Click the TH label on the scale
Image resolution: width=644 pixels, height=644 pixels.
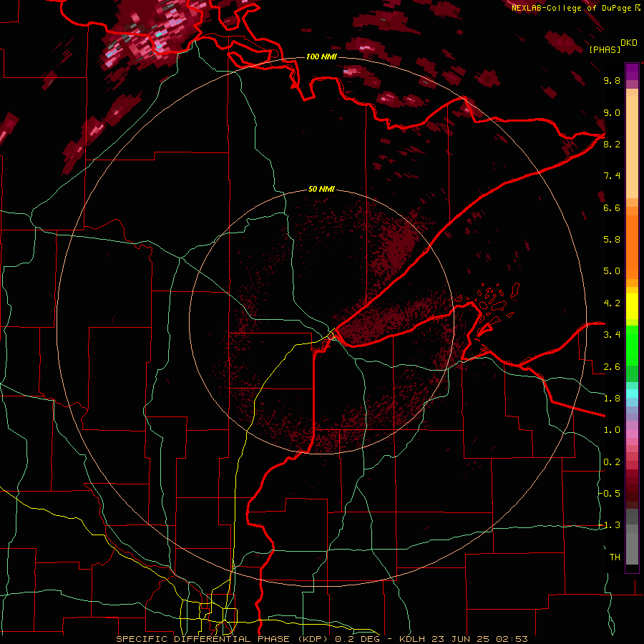[615, 557]
